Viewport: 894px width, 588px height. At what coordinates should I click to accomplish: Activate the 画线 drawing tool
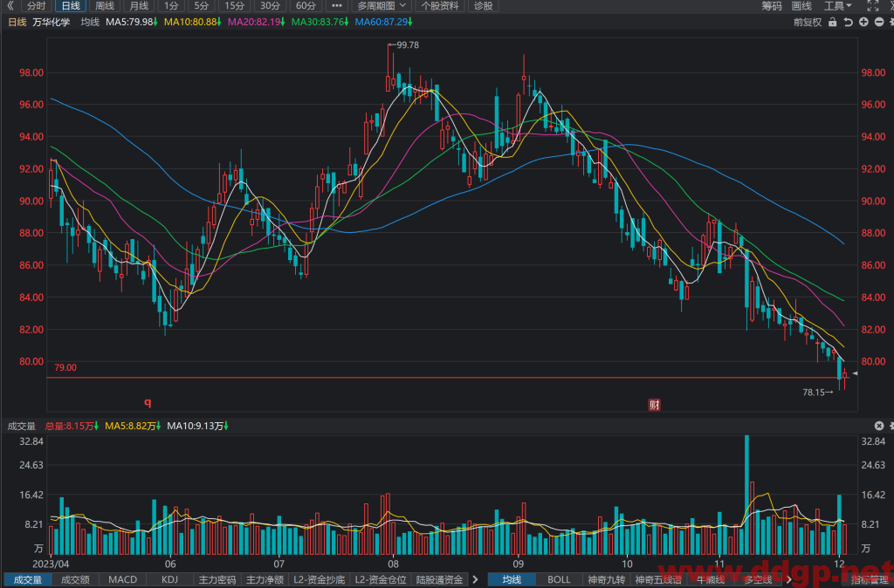click(x=801, y=6)
